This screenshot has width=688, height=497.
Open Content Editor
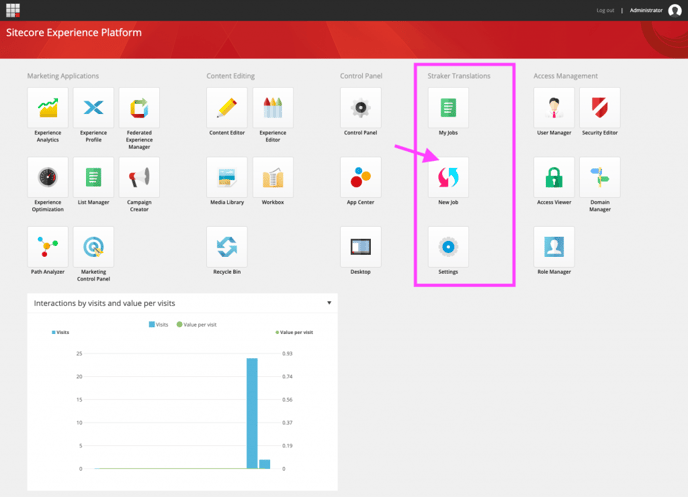pyautogui.click(x=227, y=107)
